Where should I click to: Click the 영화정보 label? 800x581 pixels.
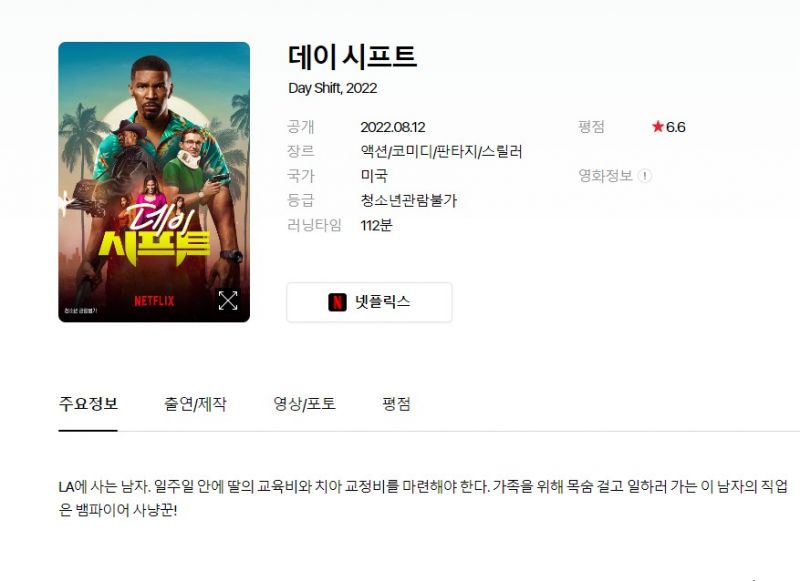click(605, 176)
